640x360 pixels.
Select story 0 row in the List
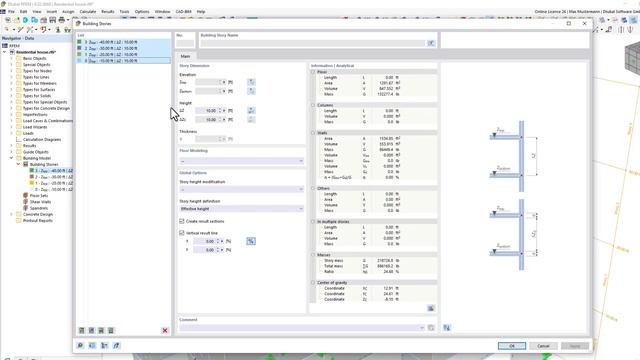click(x=124, y=60)
